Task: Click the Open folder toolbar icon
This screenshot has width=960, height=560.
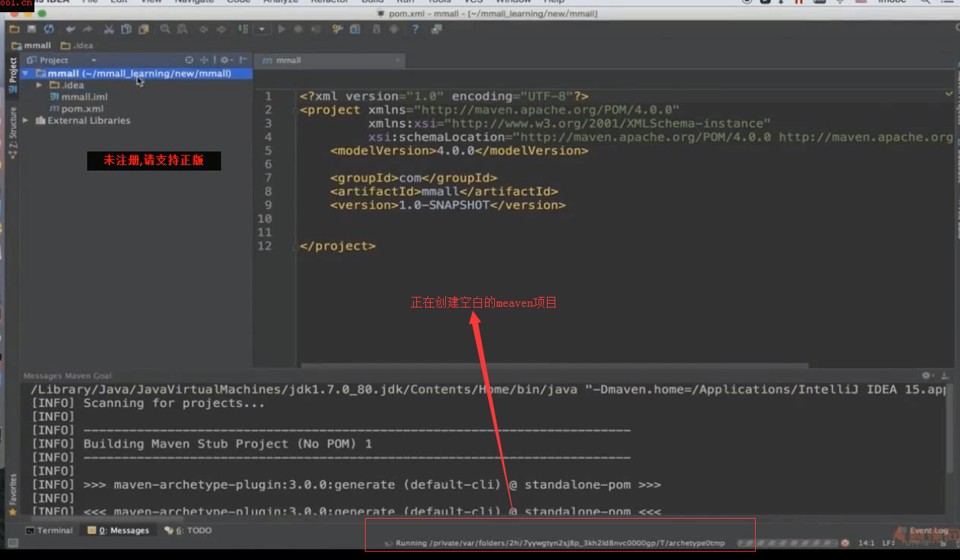Action: pyautogui.click(x=14, y=29)
